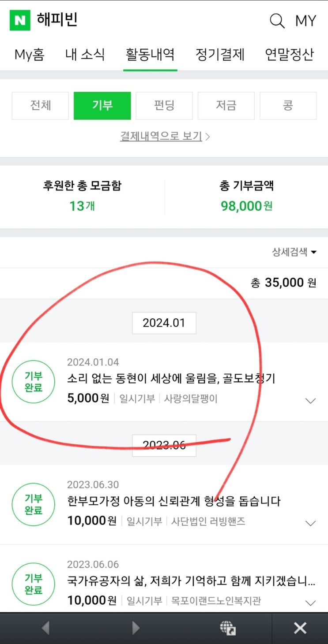The width and height of the screenshot is (328, 644).
Task: Expand the 러빙핸즈 donation entry chevron
Action: click(x=311, y=523)
